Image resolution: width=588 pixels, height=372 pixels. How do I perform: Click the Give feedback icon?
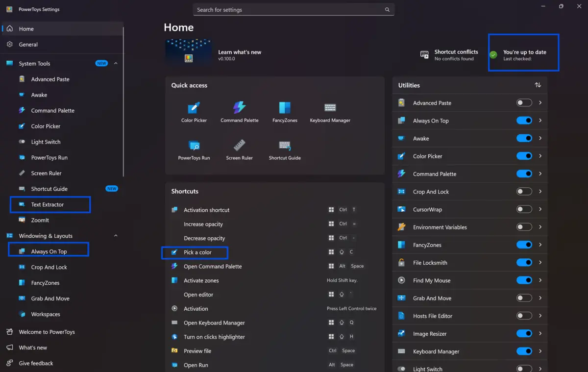point(9,363)
